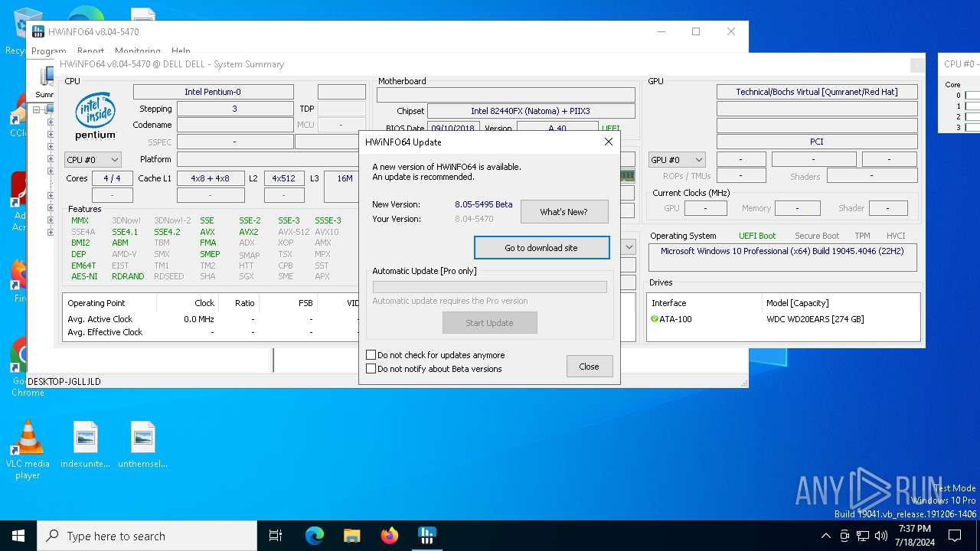Open the Help menu
This screenshot has width=980, height=551.
[181, 51]
